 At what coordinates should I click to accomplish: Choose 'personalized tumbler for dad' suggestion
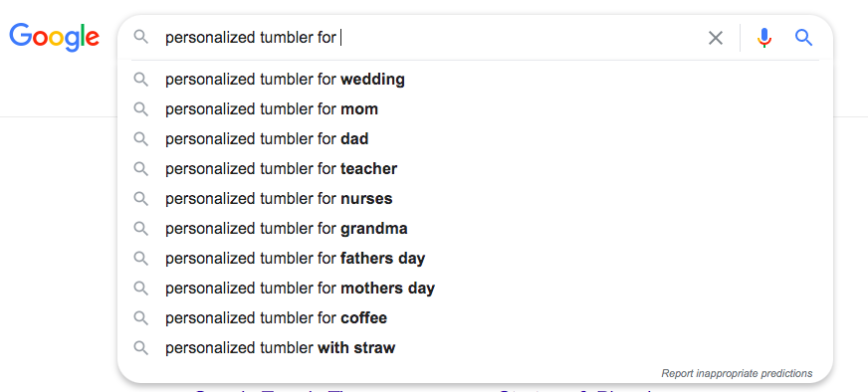(475, 139)
